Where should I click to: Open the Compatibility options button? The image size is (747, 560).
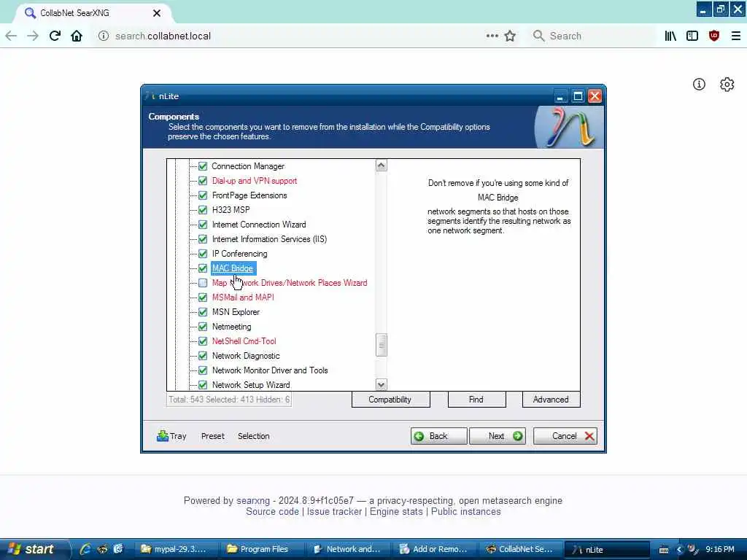pos(391,400)
